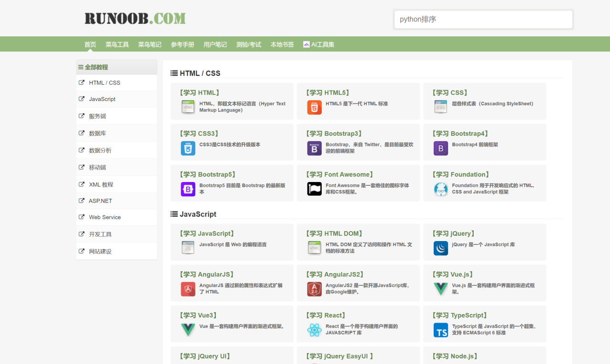Open the 【学习 AngularJS】 tutorial link
610x364 pixels.
click(207, 275)
